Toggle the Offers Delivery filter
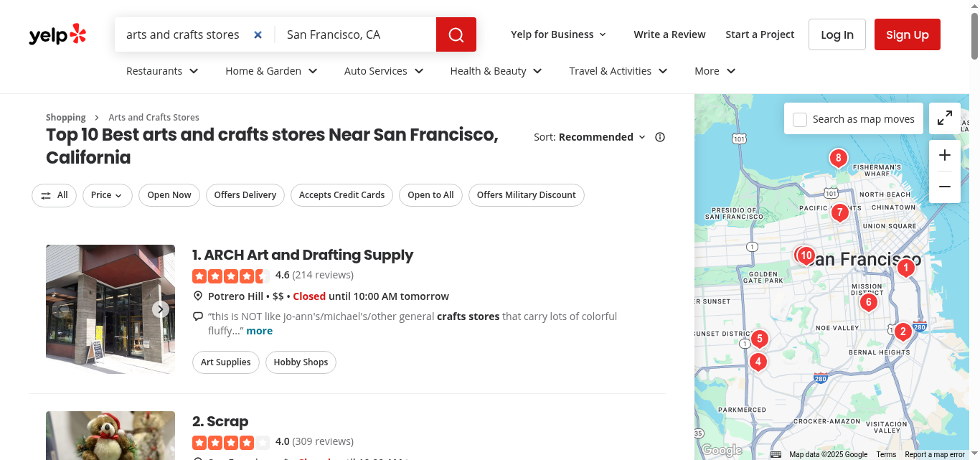 [x=245, y=195]
